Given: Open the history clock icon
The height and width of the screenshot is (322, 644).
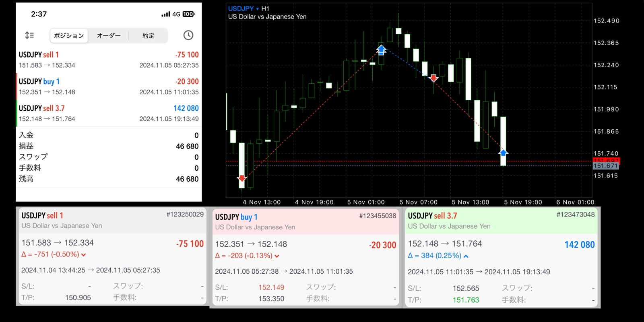Looking at the screenshot, I should [x=188, y=35].
